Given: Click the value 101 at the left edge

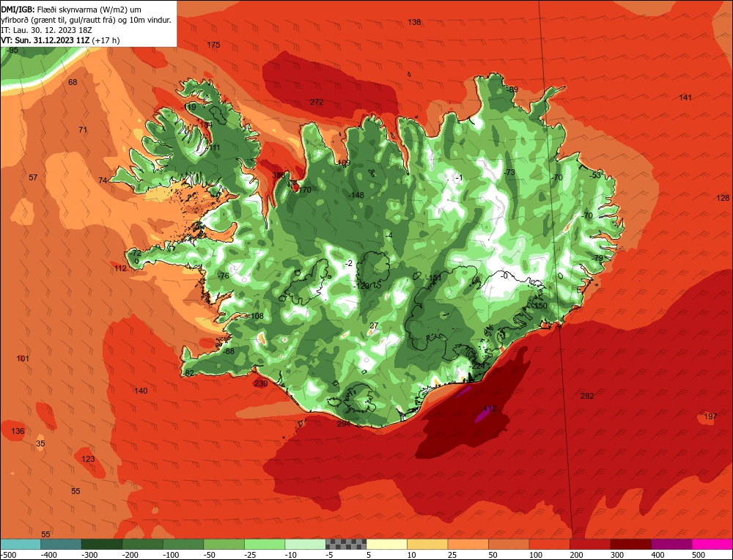Looking at the screenshot, I should tap(23, 358).
